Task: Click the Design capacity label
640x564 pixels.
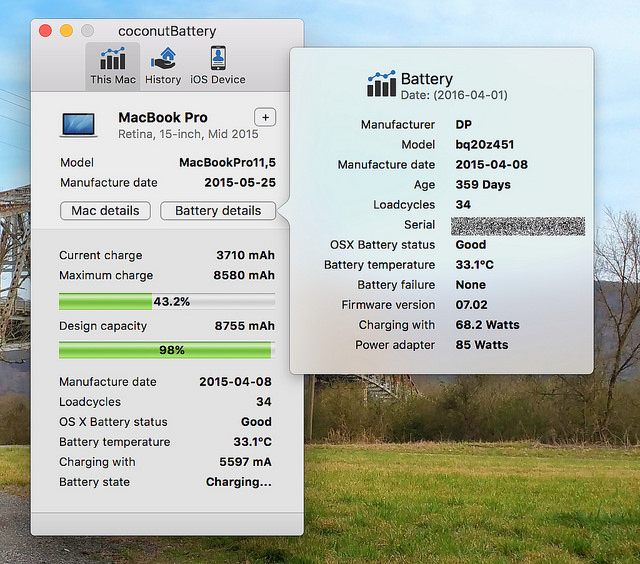Action: coord(103,326)
